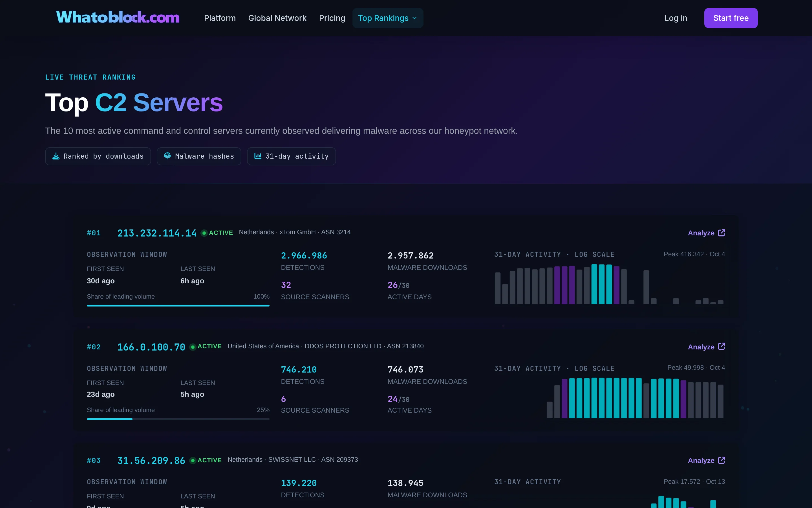
Task: Open IP address 213.232.114.14
Action: tap(157, 233)
